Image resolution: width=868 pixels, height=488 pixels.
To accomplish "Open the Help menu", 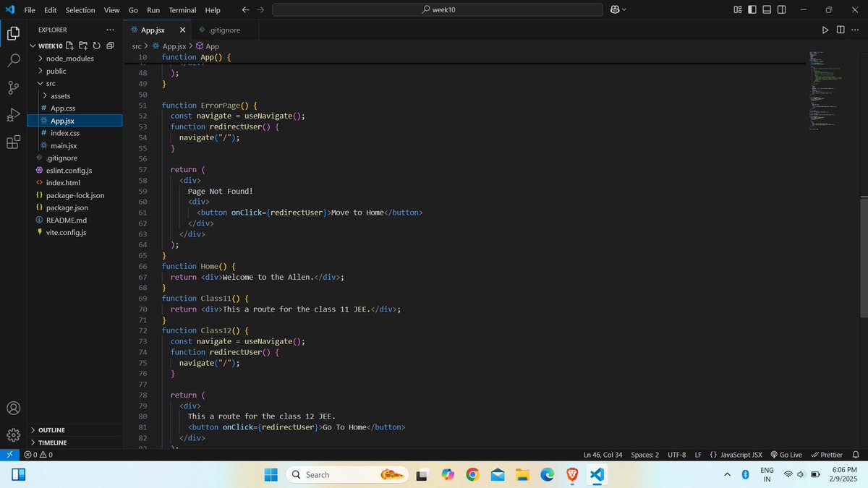I will [213, 10].
